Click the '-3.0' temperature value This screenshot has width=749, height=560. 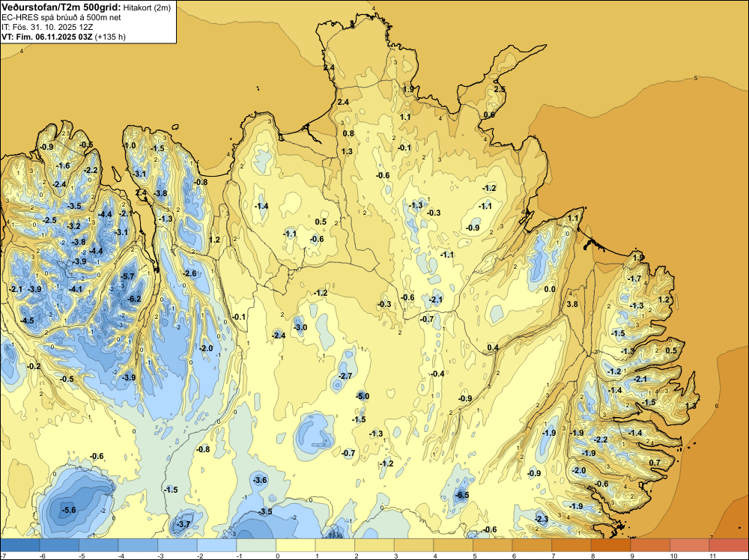click(x=300, y=327)
